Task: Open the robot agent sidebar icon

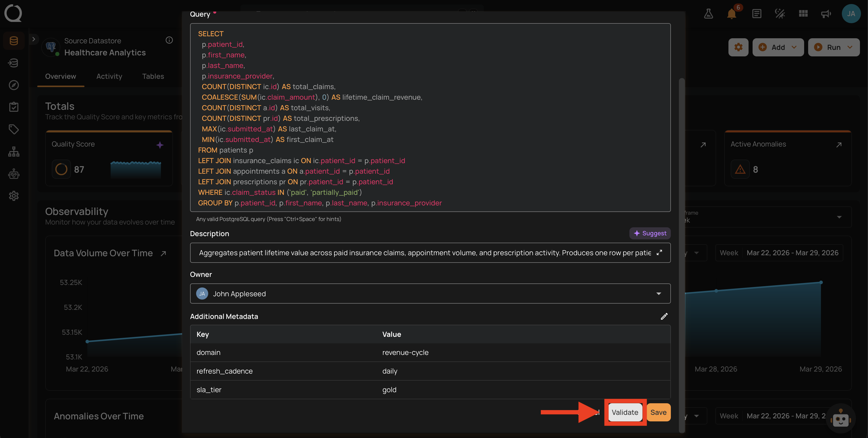Action: click(14, 174)
